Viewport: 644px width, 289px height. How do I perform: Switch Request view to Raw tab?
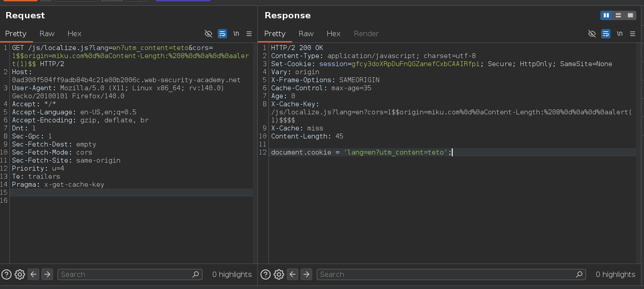(47, 34)
